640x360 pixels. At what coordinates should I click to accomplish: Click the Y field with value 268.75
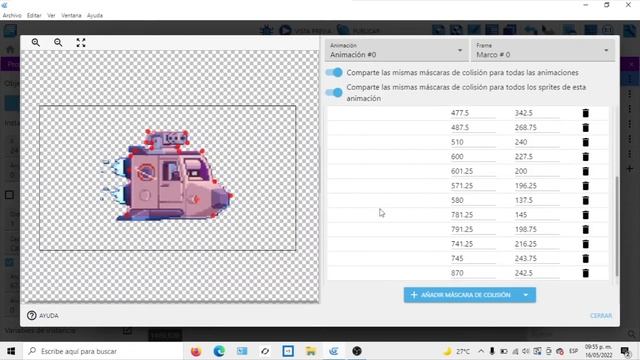click(x=537, y=128)
